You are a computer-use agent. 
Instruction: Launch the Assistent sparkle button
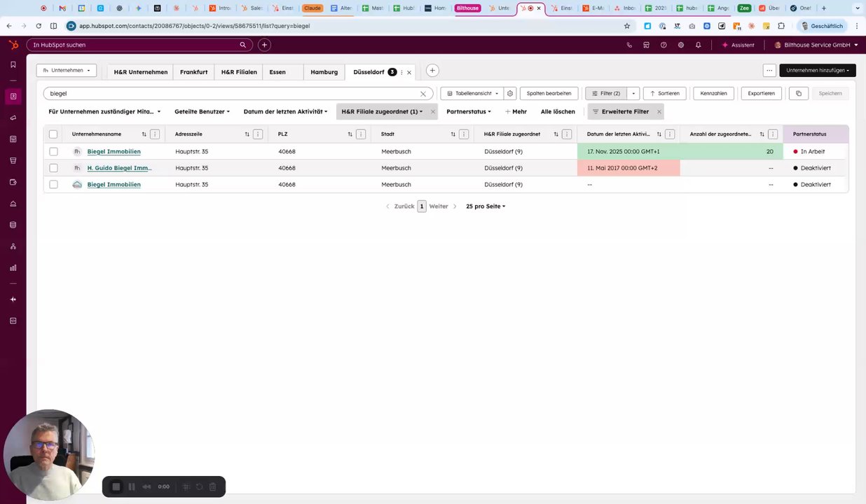pyautogui.click(x=738, y=45)
